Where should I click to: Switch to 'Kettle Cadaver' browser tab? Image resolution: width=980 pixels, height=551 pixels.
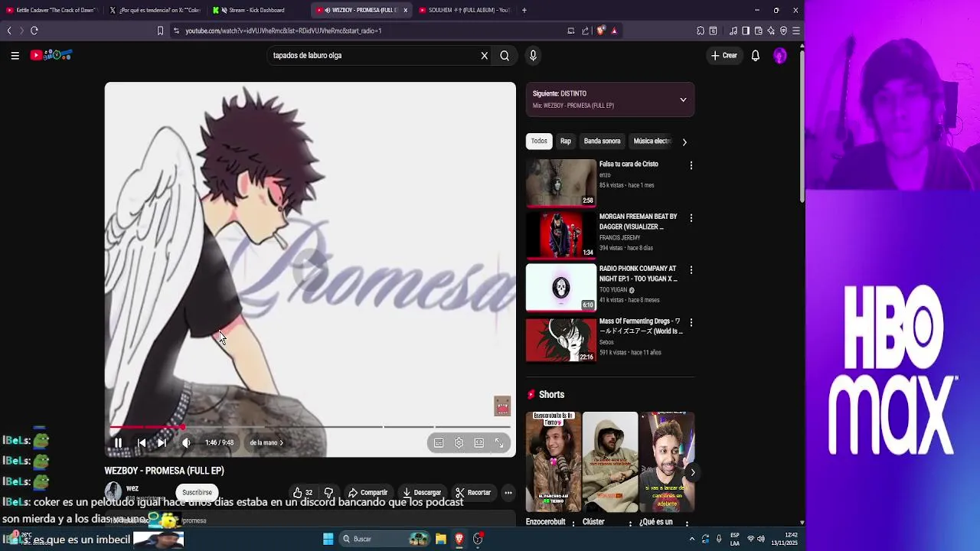(x=51, y=10)
